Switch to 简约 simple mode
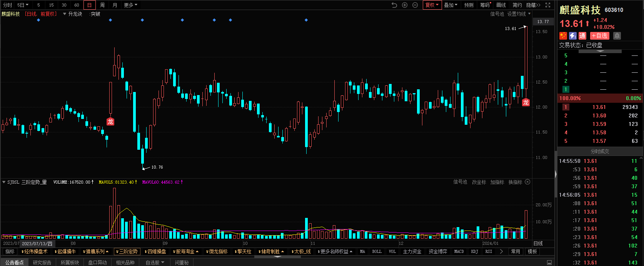Screen dimensions: 644x266 [x=517, y=5]
